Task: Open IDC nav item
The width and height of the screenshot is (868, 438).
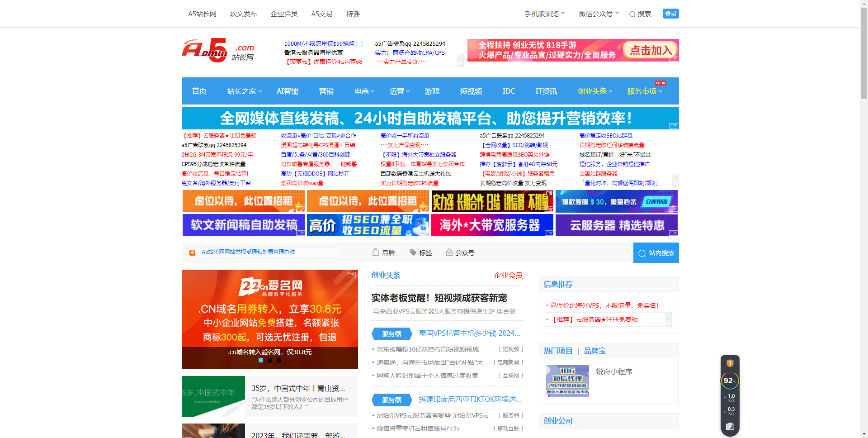Action: (509, 91)
